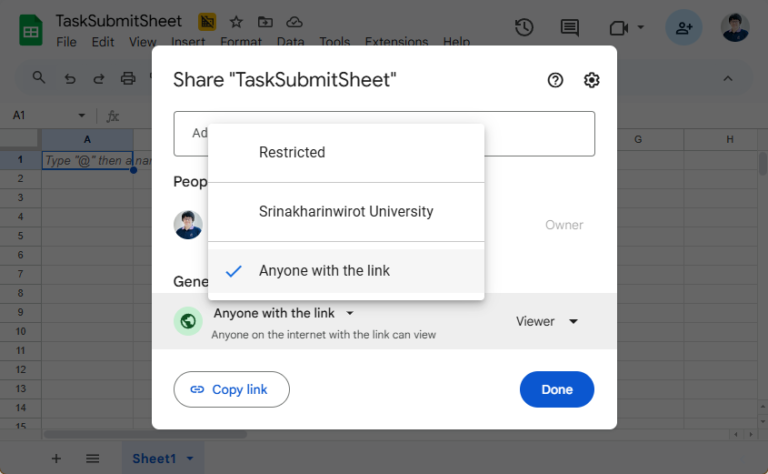Show all sheets list icon

tap(93, 459)
